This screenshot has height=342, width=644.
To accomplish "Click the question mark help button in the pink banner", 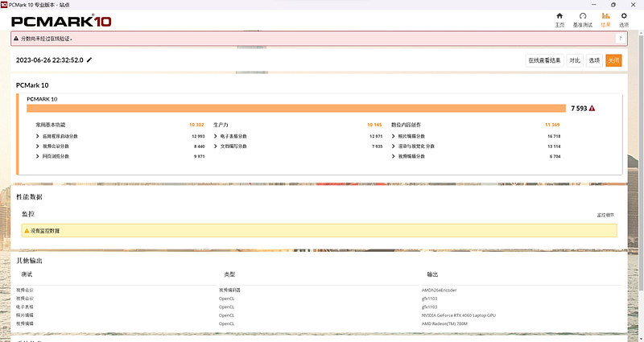I will (x=620, y=39).
